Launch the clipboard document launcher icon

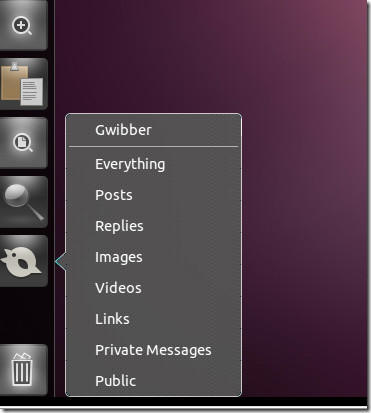(x=23, y=84)
